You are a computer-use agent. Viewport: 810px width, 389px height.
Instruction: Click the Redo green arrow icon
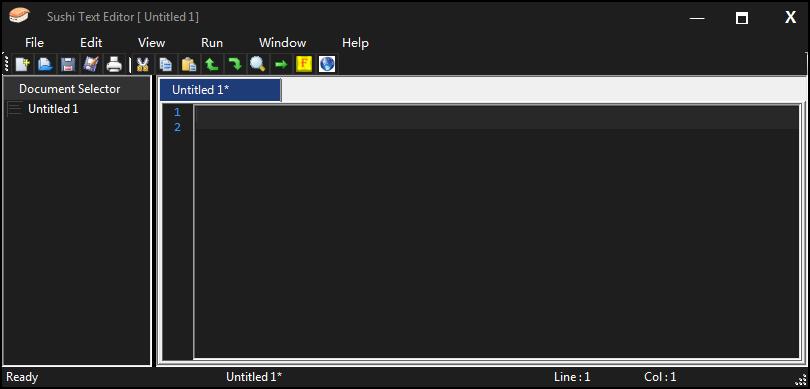click(x=235, y=65)
